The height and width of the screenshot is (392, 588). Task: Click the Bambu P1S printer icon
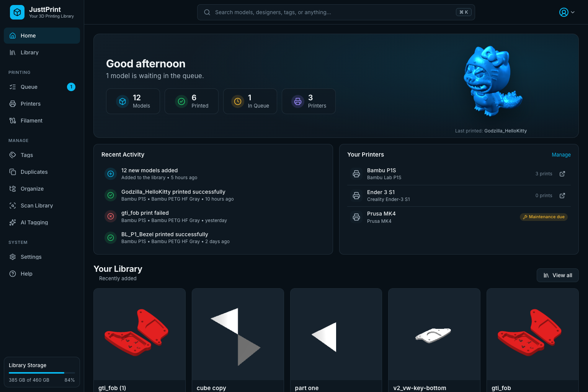356,174
